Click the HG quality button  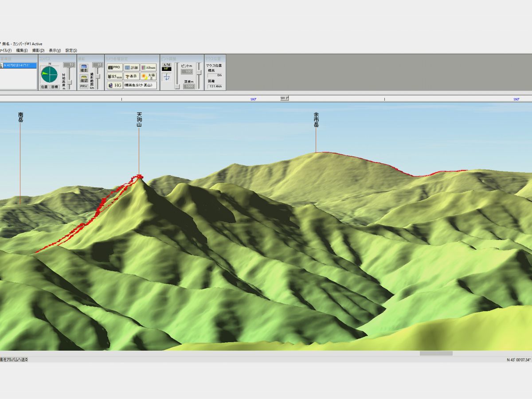115,85
